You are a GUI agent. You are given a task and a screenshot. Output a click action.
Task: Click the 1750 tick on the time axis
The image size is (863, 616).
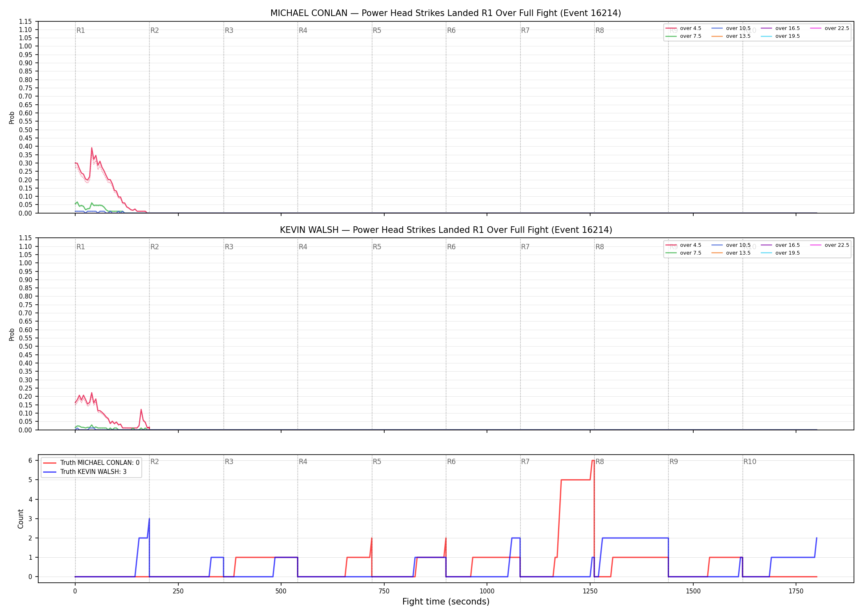click(x=796, y=591)
